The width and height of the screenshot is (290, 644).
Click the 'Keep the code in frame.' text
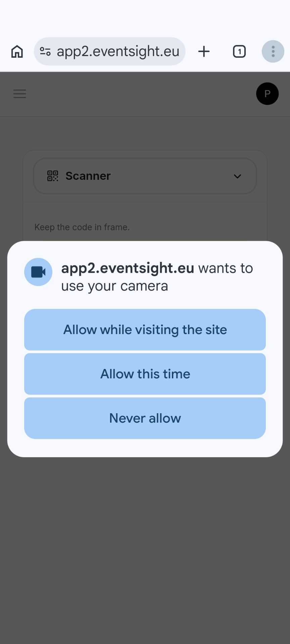click(82, 227)
